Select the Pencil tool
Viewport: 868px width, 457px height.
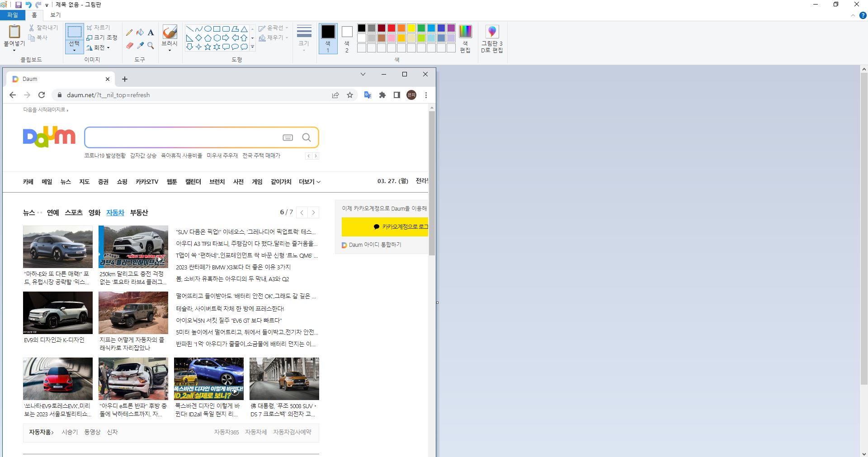129,32
